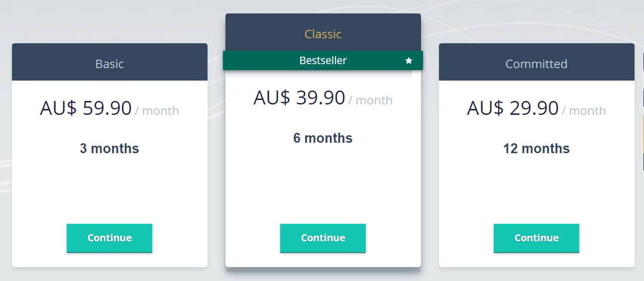The width and height of the screenshot is (644, 281).
Task: Select the Committed plan header
Action: coord(537,62)
